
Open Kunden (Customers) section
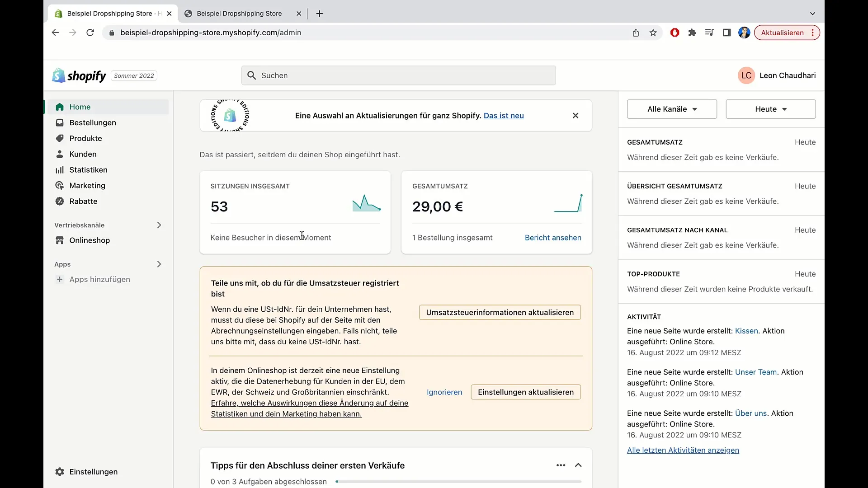point(83,154)
